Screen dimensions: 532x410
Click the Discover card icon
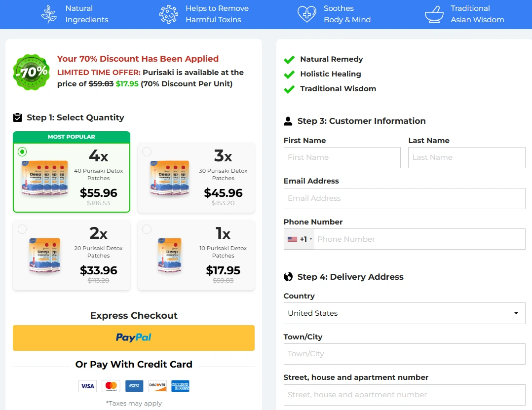[x=157, y=386]
